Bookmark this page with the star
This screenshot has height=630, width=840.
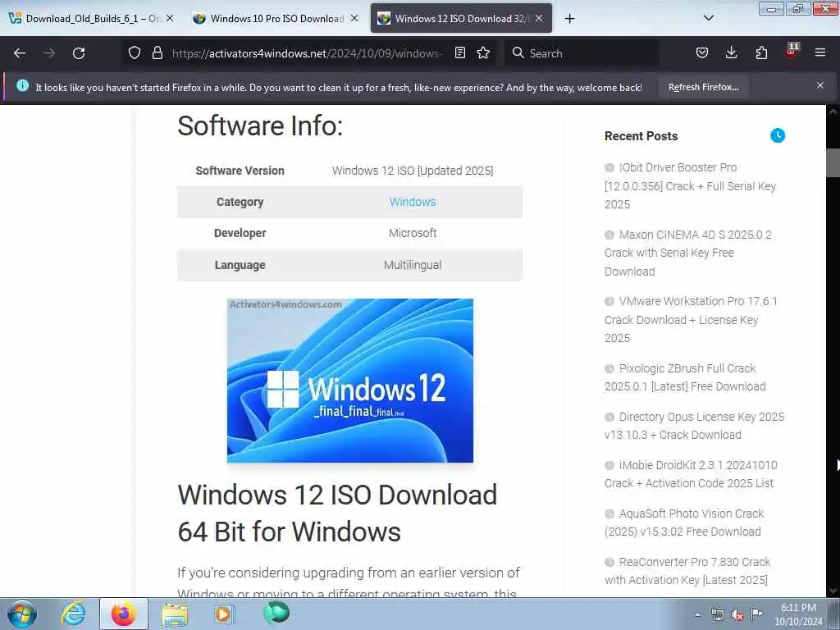[483, 53]
